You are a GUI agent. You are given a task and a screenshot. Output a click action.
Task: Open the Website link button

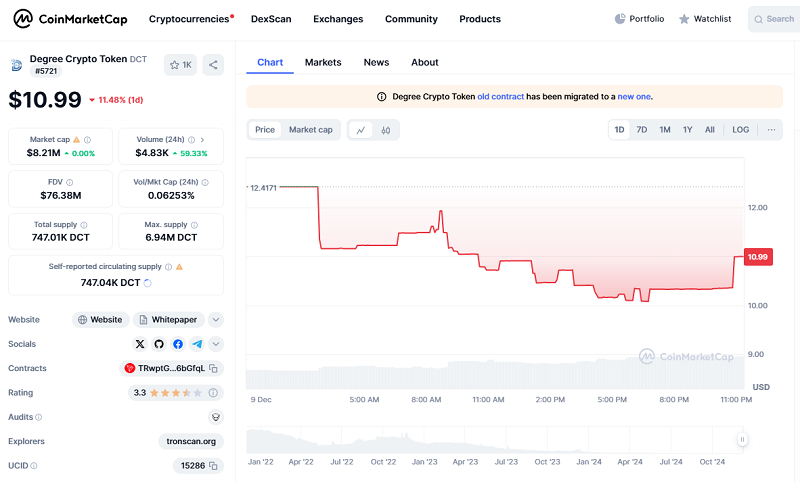101,320
